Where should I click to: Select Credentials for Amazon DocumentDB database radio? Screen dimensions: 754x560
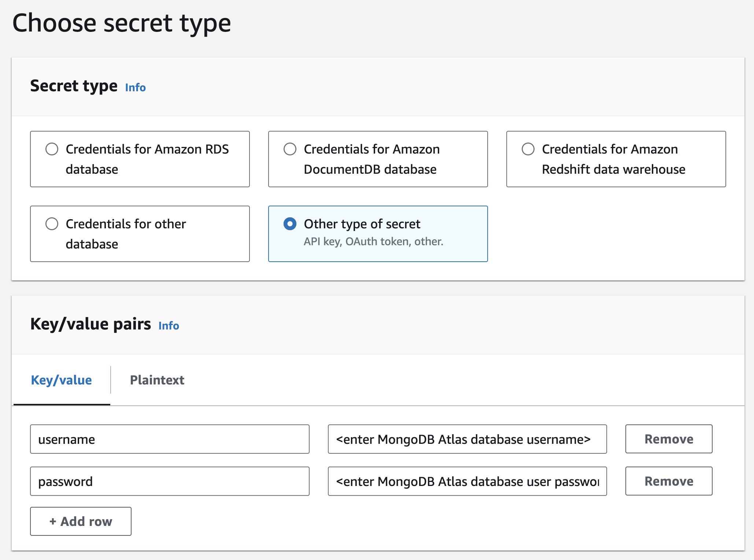click(290, 149)
